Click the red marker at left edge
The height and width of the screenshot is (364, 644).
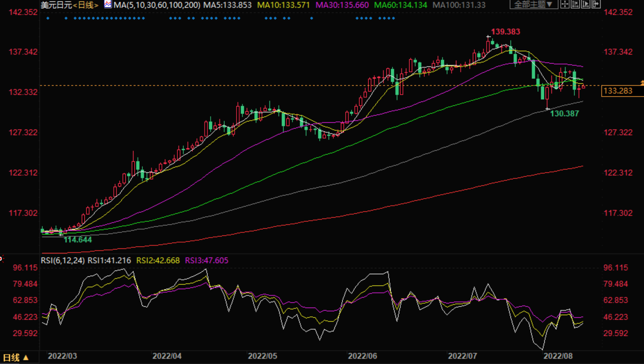click(2, 259)
